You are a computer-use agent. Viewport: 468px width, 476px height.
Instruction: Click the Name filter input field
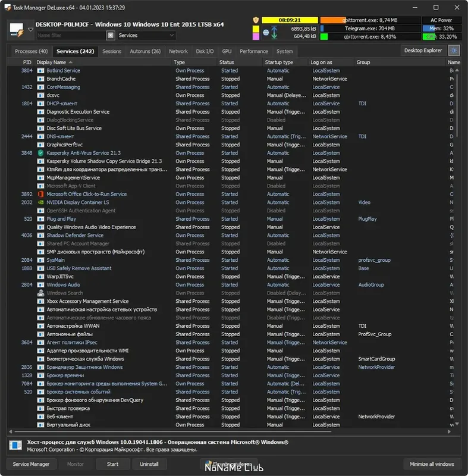click(71, 36)
